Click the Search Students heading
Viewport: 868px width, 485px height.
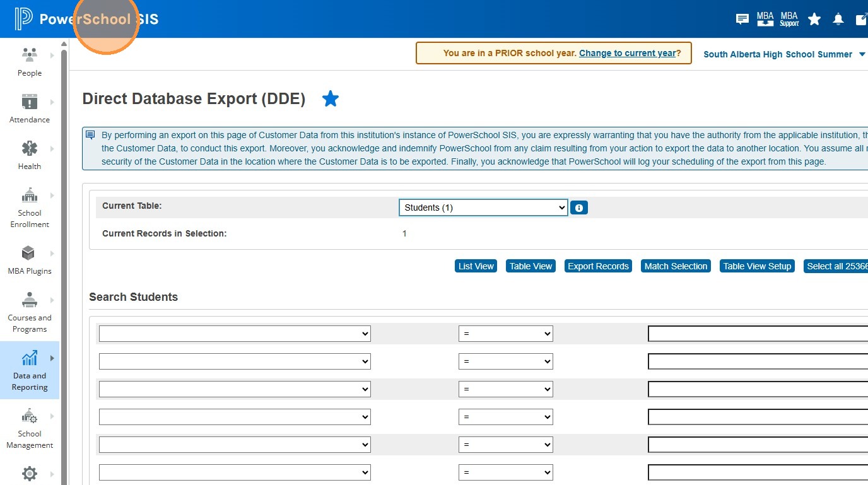coord(134,297)
